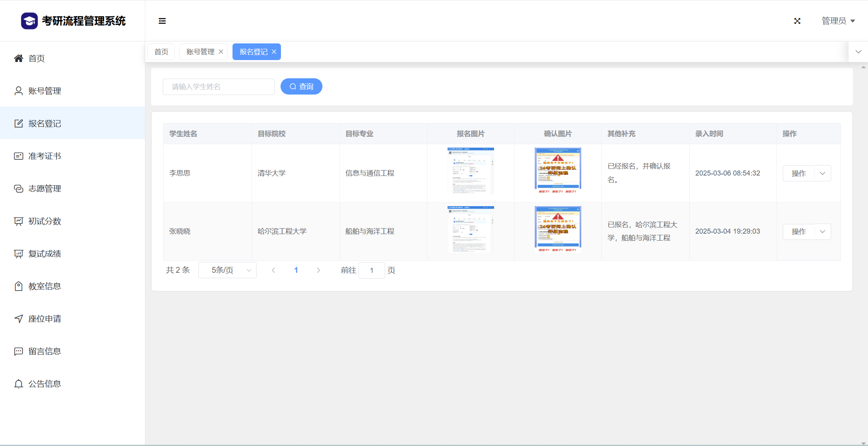The image size is (868, 446).
Task: Click the 座位申请 paper-plane icon
Action: pyautogui.click(x=19, y=319)
